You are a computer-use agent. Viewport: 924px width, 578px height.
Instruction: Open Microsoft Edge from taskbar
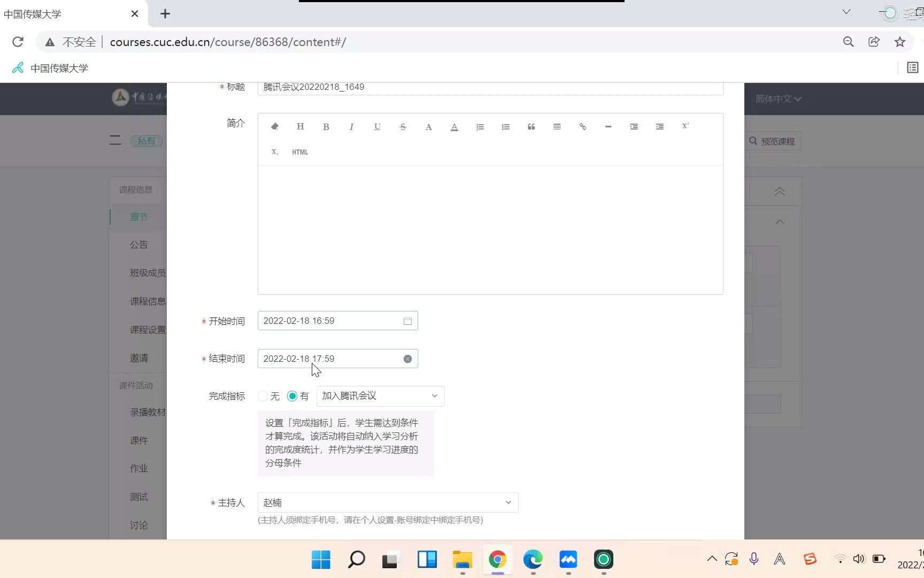(533, 560)
